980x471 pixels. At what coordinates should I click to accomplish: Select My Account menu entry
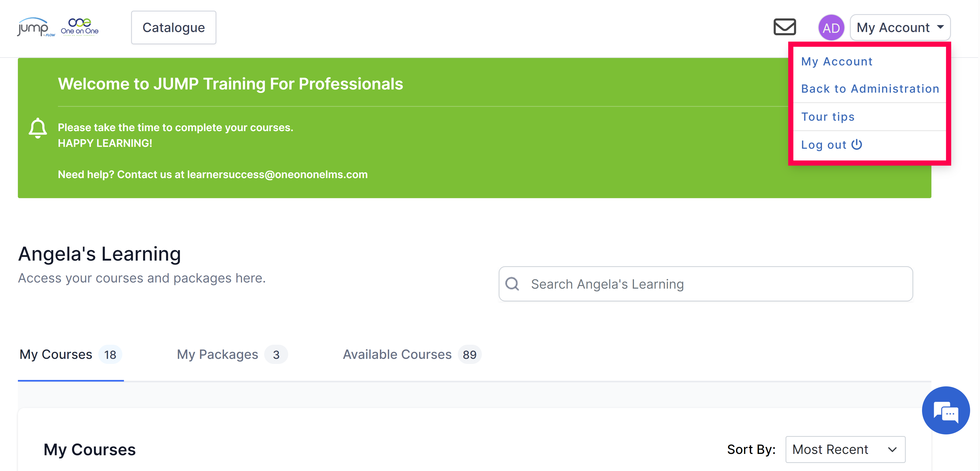[837, 62]
